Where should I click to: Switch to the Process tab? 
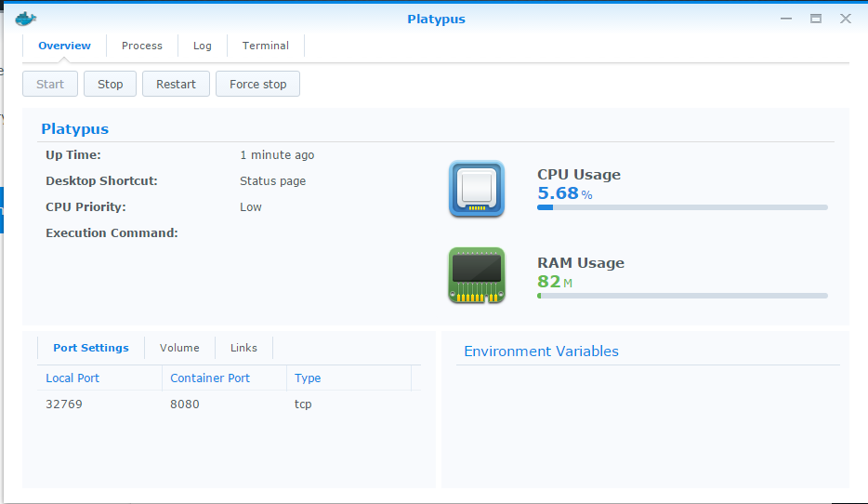pos(142,46)
